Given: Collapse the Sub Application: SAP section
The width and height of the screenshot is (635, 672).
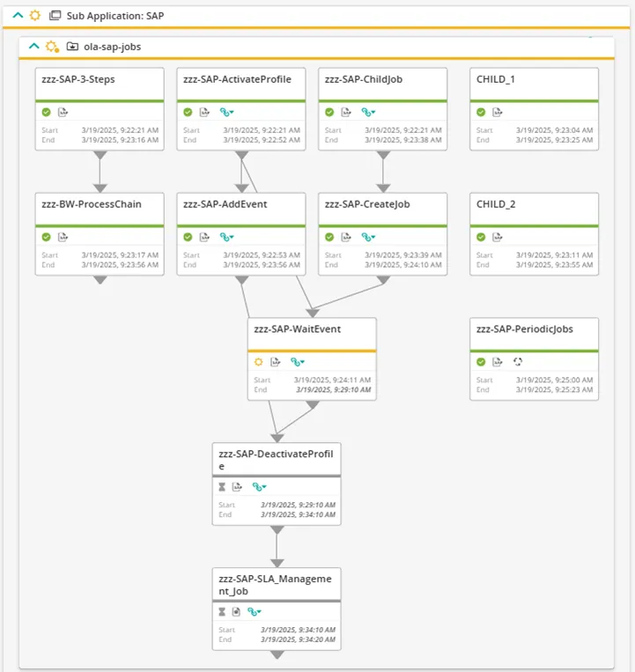Looking at the screenshot, I should pyautogui.click(x=18, y=16).
